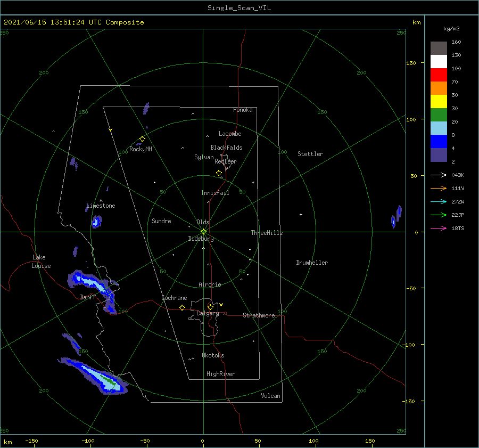
Task: Click the 2021/06/15 13:51:24 UTC Composite timestamp
Action: (x=73, y=22)
